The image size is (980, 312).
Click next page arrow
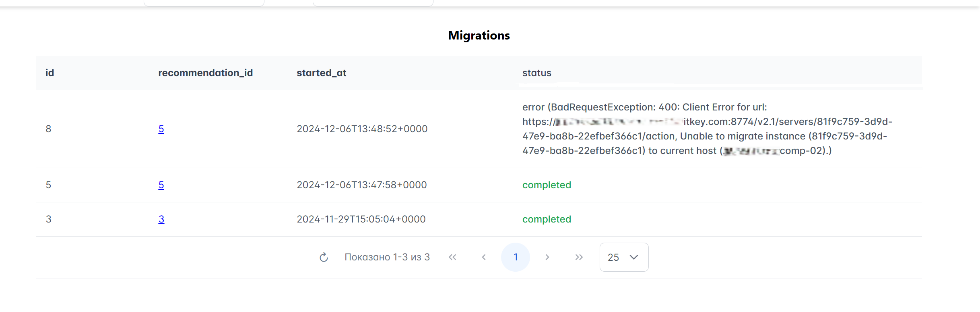click(x=547, y=257)
